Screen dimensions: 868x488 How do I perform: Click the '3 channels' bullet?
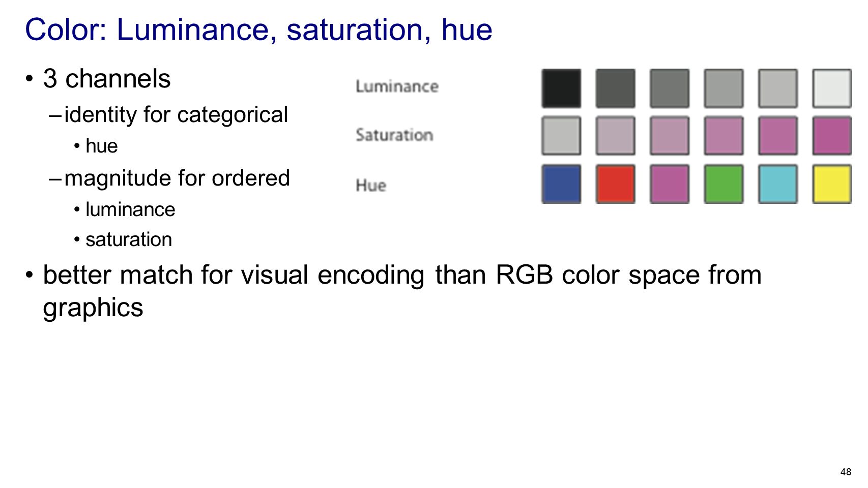[x=107, y=79]
